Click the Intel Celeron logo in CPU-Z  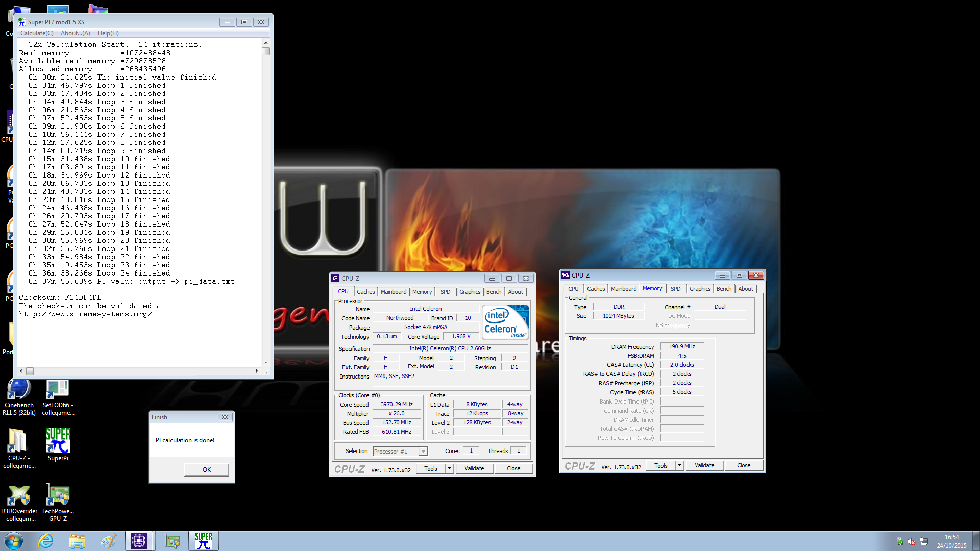point(506,322)
